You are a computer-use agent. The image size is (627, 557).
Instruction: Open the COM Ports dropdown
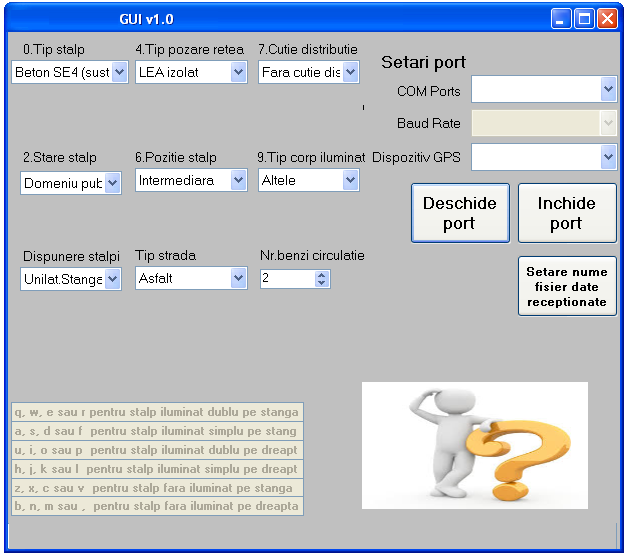[608, 91]
